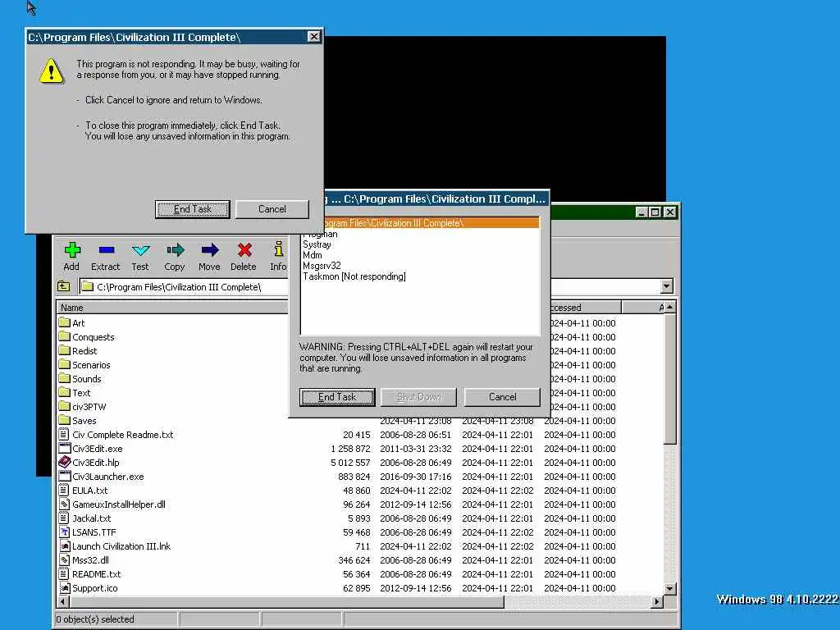This screenshot has height=630, width=840.
Task: Click End Task in Close Program dialog
Action: 337,397
